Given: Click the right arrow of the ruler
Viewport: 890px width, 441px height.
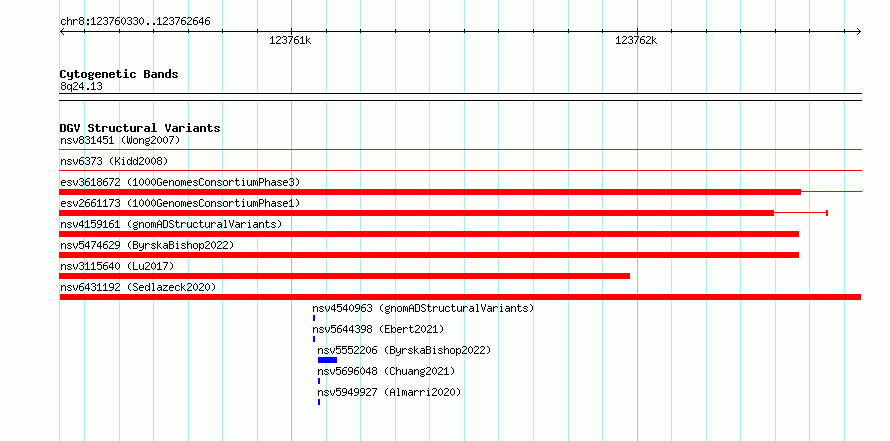Looking at the screenshot, I should [859, 31].
